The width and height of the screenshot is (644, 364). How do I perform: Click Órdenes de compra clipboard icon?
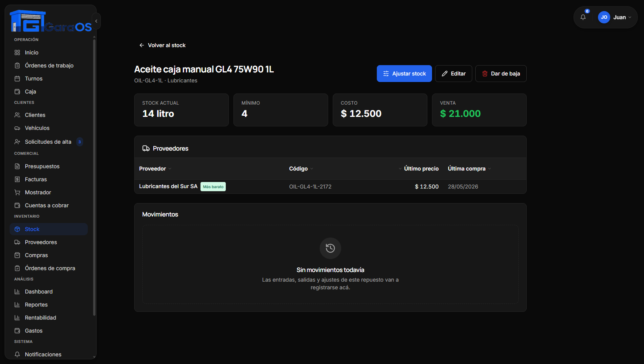[x=17, y=268]
